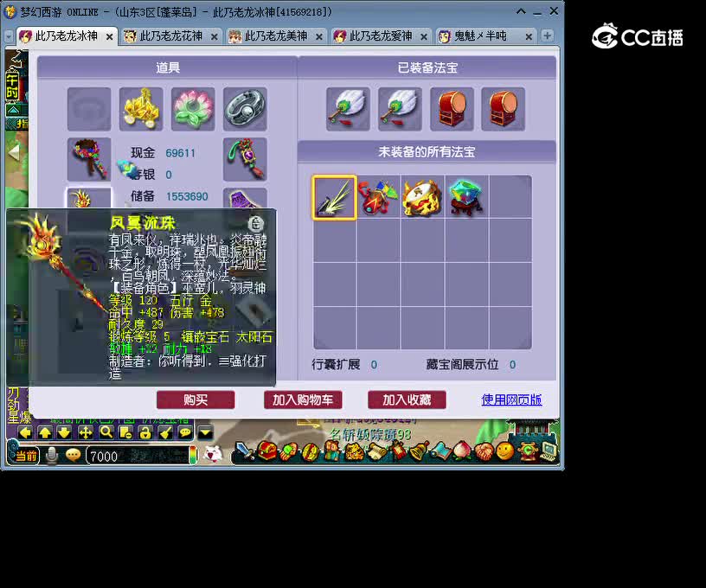Switch to the 此乃老龙花神 tab
The width and height of the screenshot is (706, 588).
point(171,36)
